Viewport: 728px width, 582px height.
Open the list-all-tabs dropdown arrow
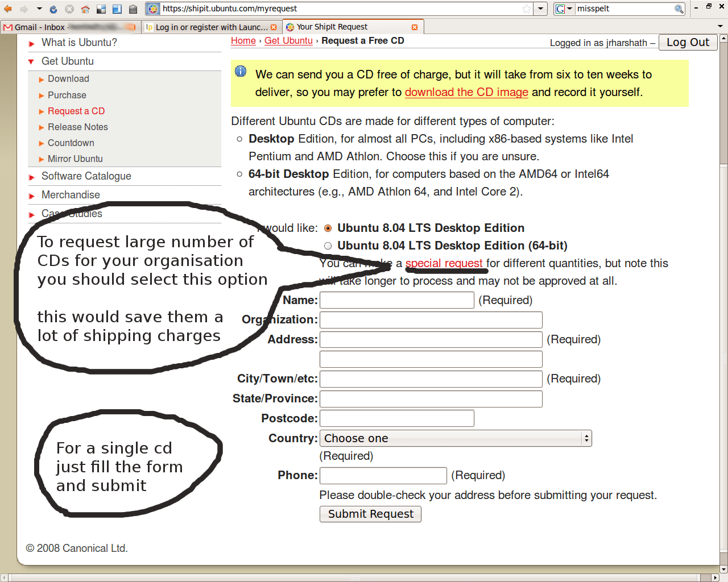[720, 26]
